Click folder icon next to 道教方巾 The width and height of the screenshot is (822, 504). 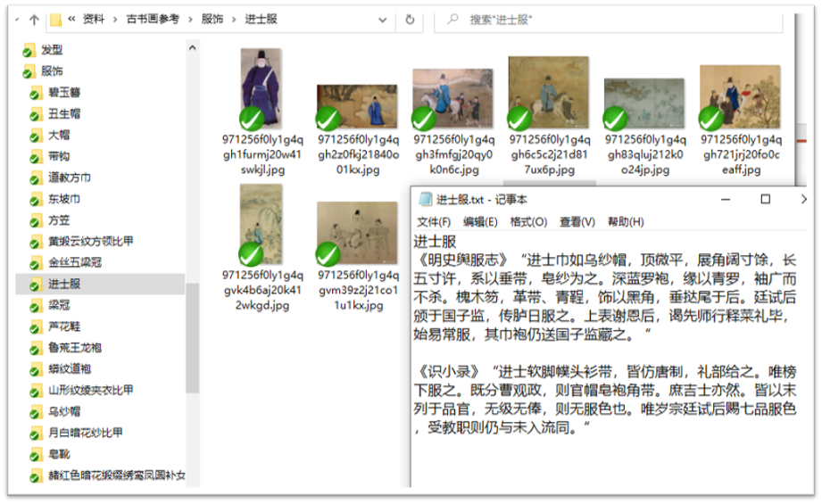tap(35, 178)
